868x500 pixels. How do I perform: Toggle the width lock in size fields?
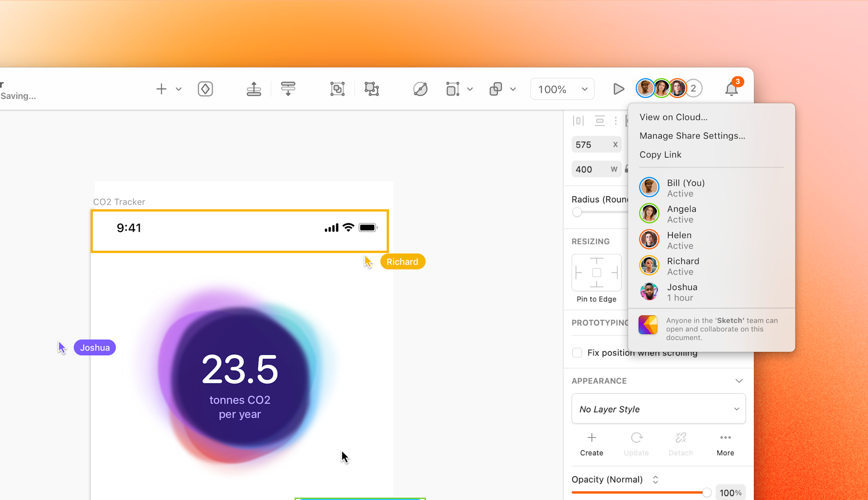point(627,169)
